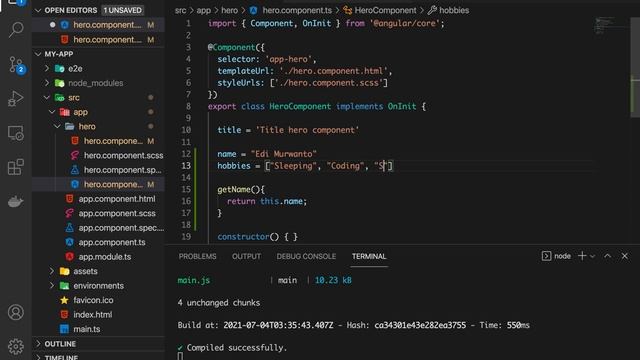Maximize the panel with the up chevron

coord(607,256)
